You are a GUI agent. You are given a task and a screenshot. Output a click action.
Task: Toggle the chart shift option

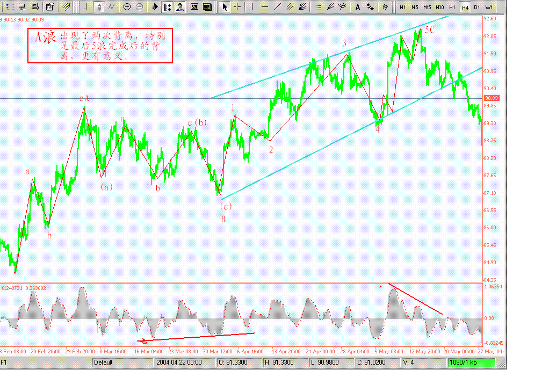168,6
